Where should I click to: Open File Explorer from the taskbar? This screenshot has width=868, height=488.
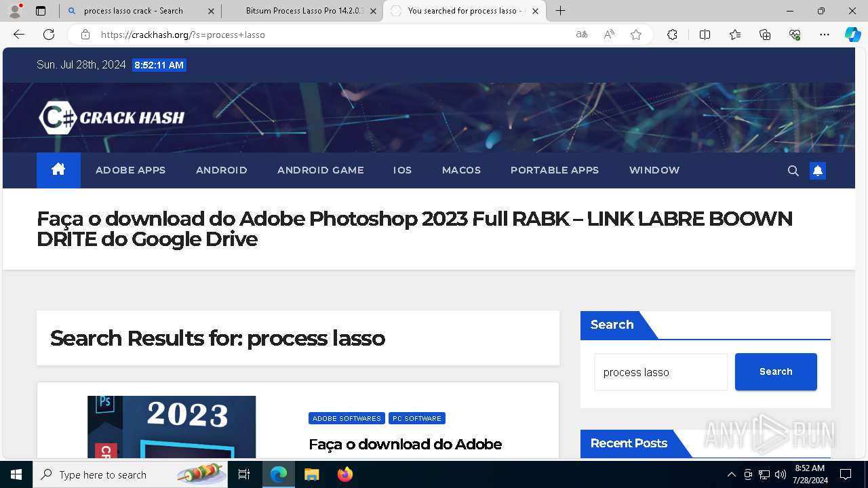pos(311,474)
